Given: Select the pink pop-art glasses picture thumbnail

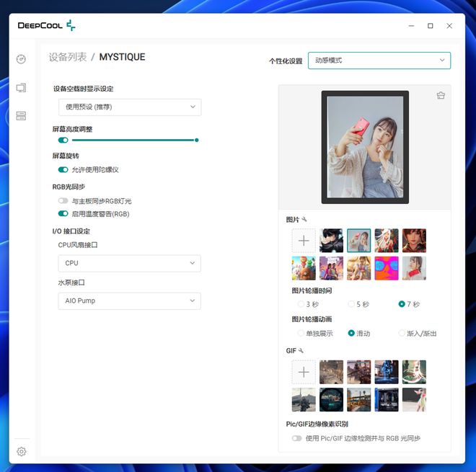Looking at the screenshot, I should point(387,268).
